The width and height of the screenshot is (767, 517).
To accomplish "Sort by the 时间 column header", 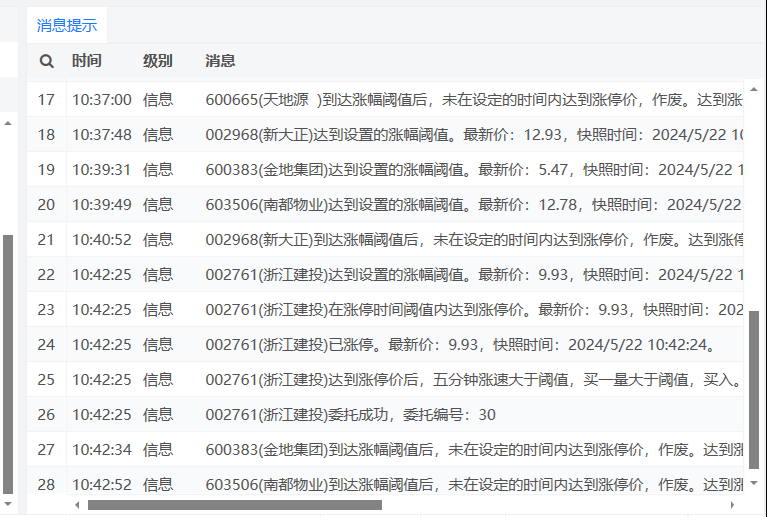I will tap(87, 61).
